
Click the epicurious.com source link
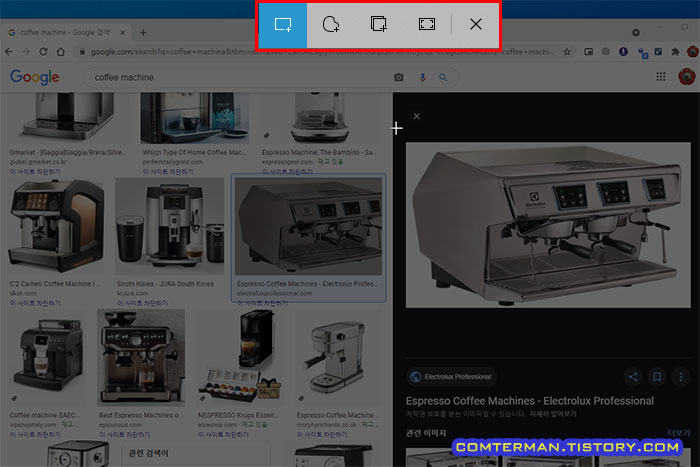(x=121, y=425)
